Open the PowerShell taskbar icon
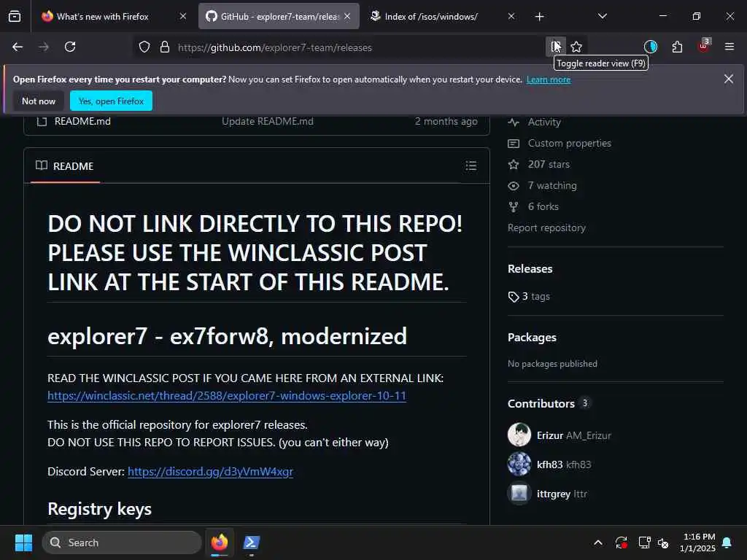 pos(251,542)
